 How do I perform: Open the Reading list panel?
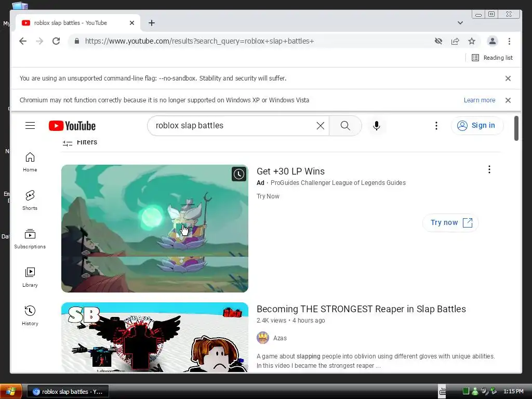pyautogui.click(x=493, y=58)
